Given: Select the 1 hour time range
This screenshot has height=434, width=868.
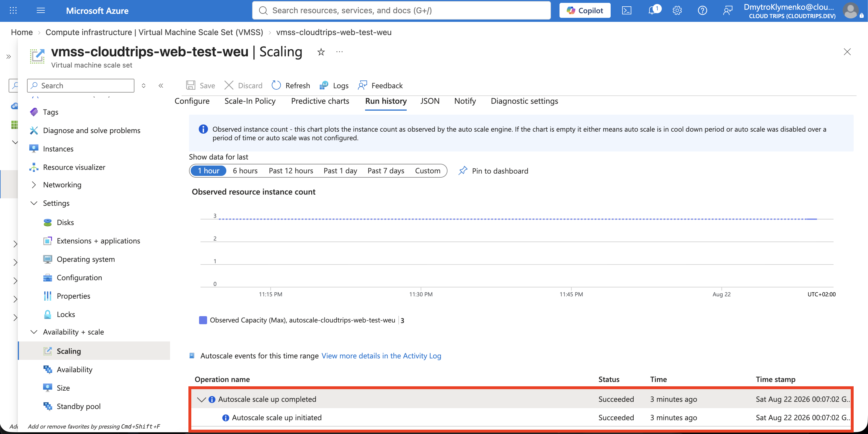Looking at the screenshot, I should click(209, 171).
